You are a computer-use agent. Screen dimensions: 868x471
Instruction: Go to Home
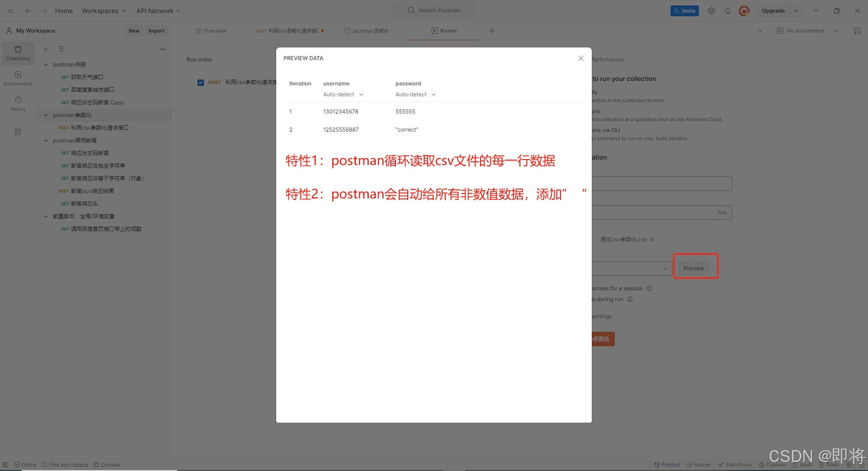64,11
